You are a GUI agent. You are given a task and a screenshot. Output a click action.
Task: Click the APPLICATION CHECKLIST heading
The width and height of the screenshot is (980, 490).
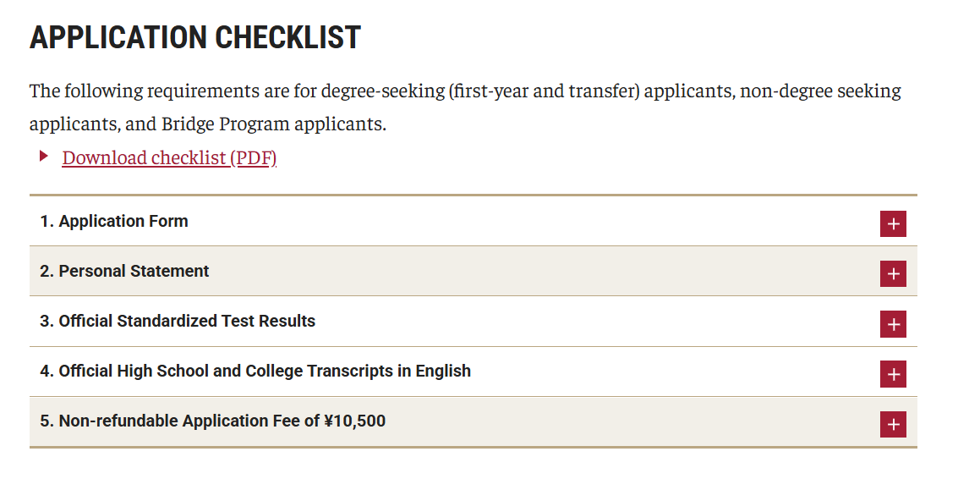click(195, 38)
